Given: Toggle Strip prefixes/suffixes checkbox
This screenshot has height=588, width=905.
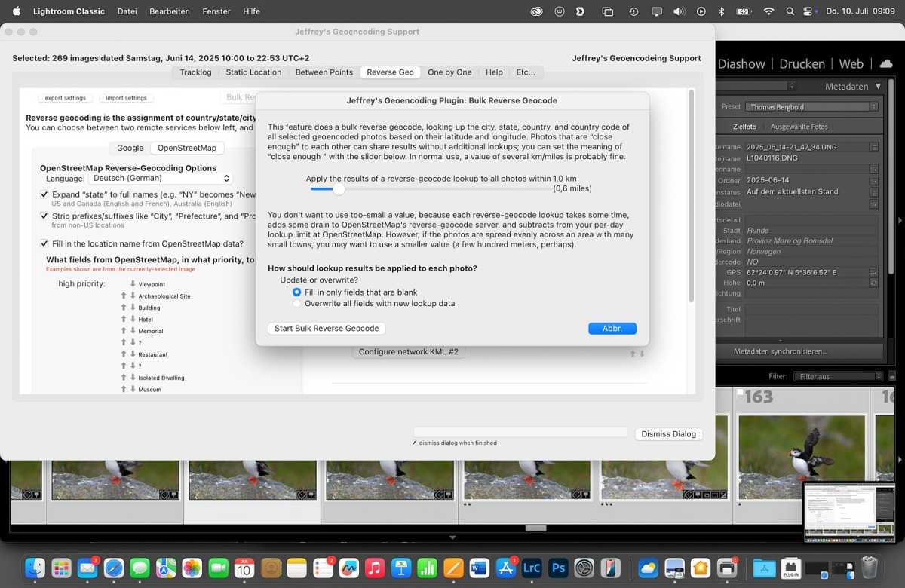Looking at the screenshot, I should [x=44, y=216].
